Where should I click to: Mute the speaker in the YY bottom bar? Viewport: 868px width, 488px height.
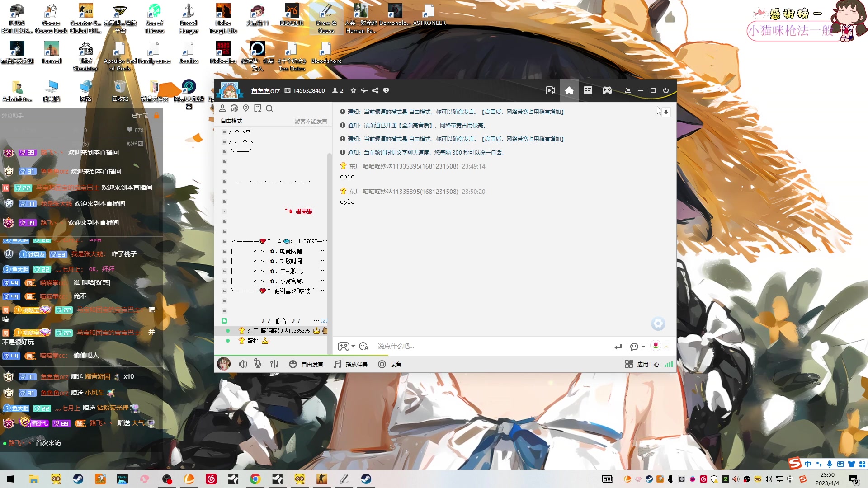pyautogui.click(x=243, y=364)
